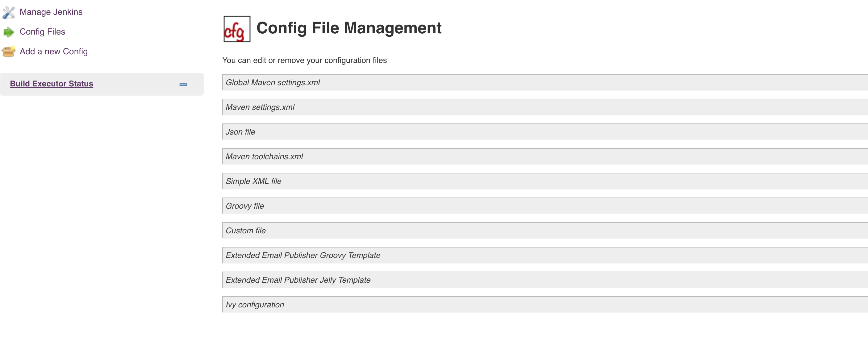This screenshot has width=868, height=337.
Task: Select the Maven settings.xml section header
Action: click(260, 107)
